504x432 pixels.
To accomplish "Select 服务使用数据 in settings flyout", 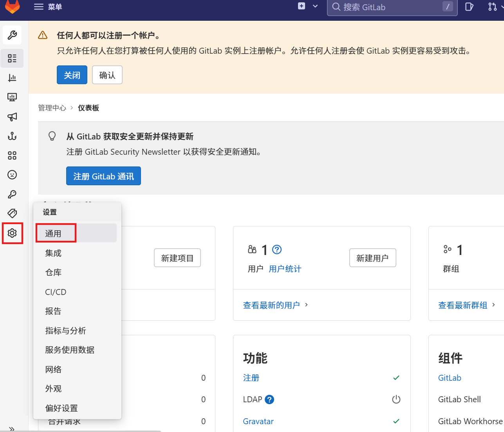I will pyautogui.click(x=76, y=350).
